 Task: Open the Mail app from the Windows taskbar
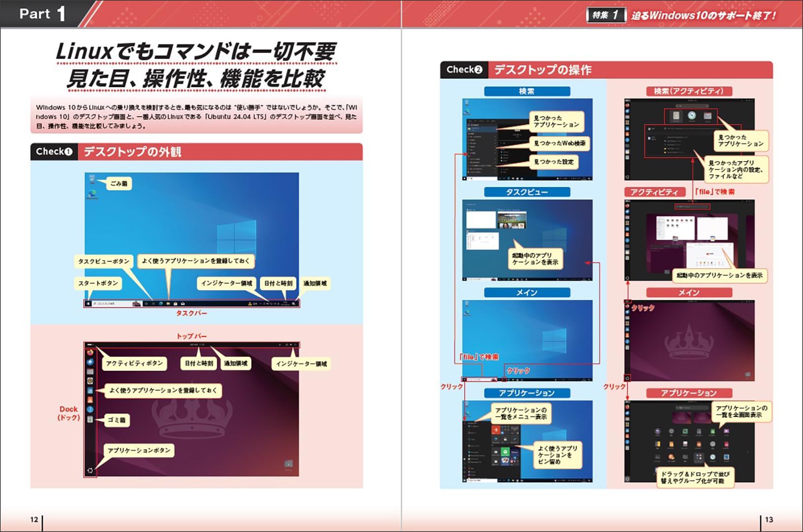(183, 303)
